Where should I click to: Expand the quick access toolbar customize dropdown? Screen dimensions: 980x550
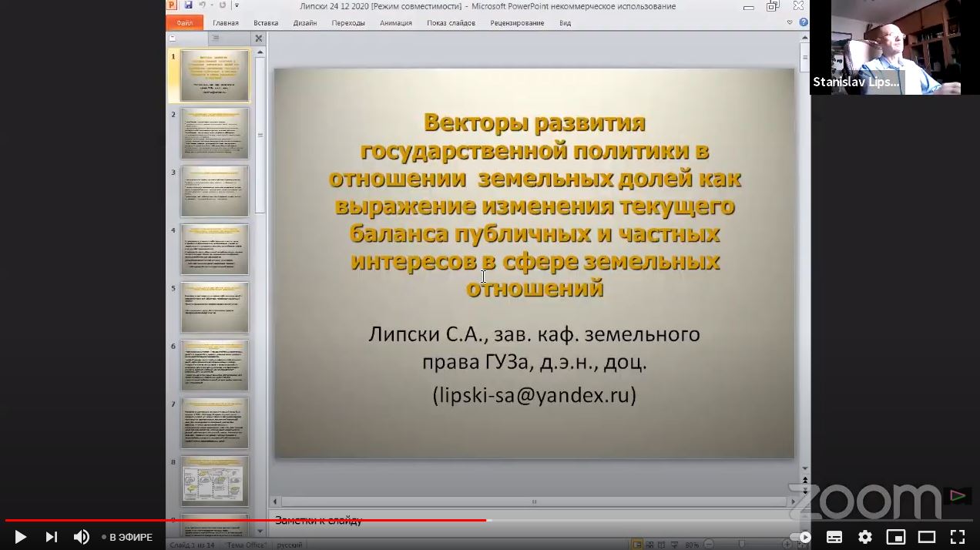tap(237, 5)
